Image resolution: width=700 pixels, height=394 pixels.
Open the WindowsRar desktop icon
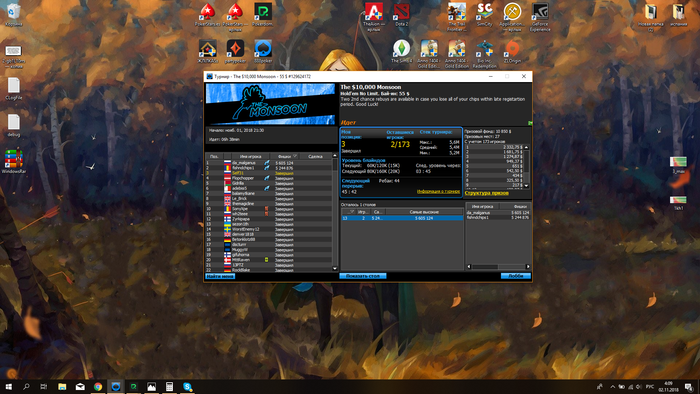coord(14,162)
